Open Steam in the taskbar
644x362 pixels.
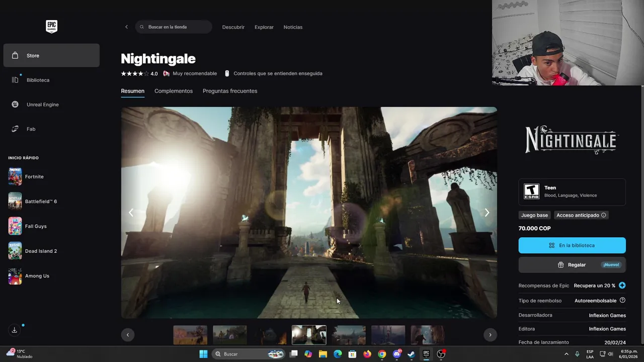411,354
